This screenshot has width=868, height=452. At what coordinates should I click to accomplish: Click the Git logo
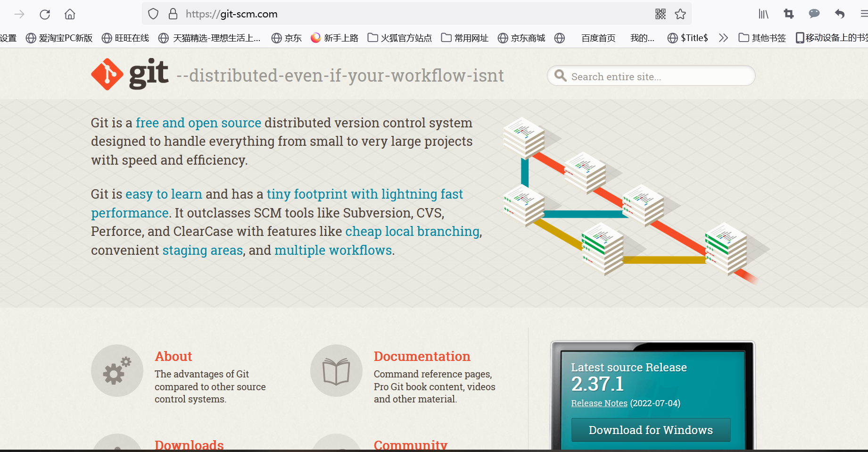point(130,74)
